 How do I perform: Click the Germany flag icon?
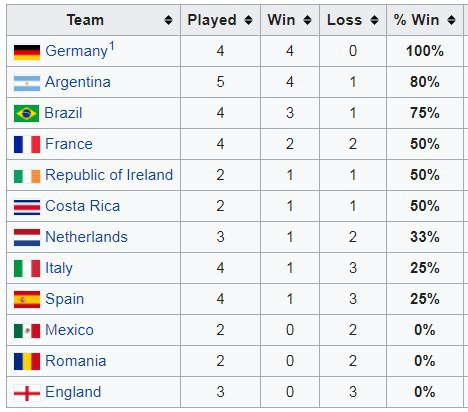(27, 52)
